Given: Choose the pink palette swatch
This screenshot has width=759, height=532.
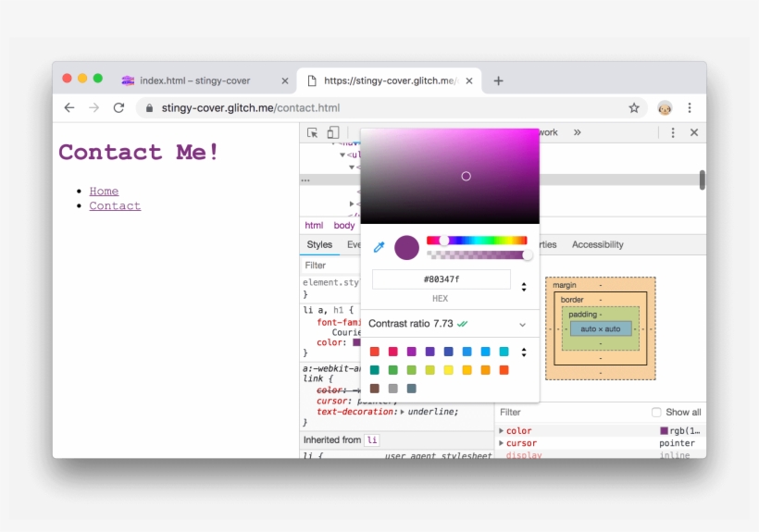Looking at the screenshot, I should [392, 352].
